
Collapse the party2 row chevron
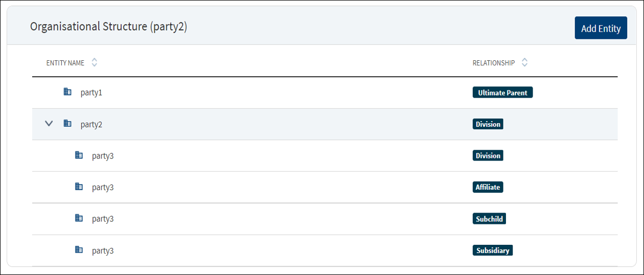49,123
